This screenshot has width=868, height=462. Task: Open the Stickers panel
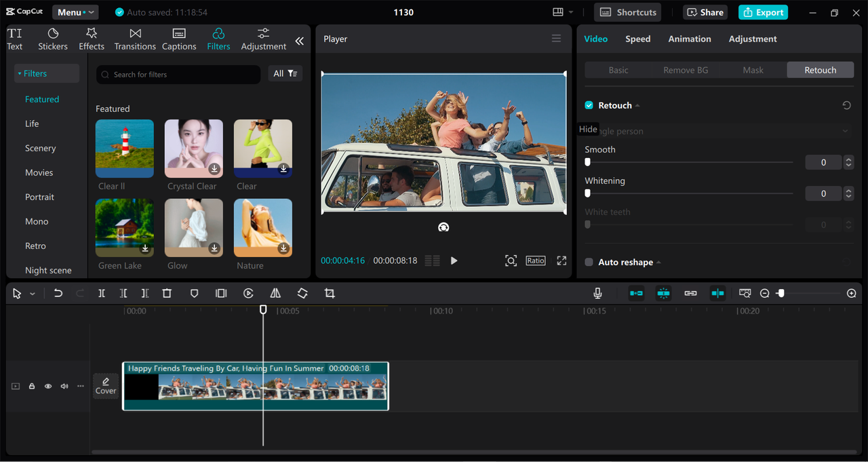point(53,39)
